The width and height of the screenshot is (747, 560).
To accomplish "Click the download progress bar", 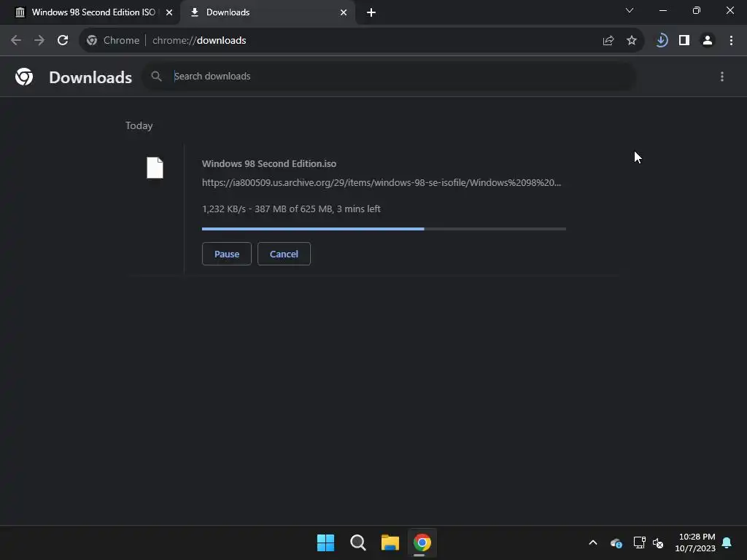I will 384,229.
